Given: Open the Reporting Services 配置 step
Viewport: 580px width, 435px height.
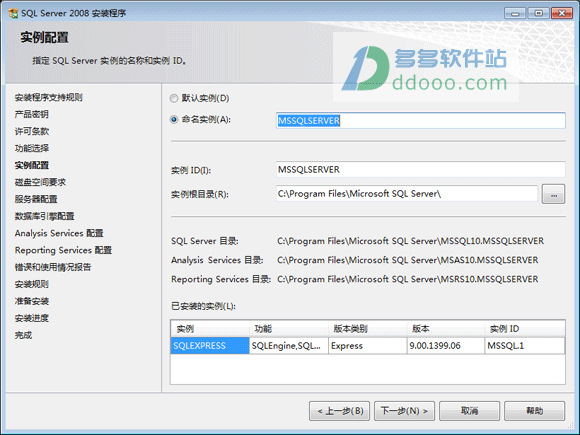Looking at the screenshot, I should click(x=63, y=250).
